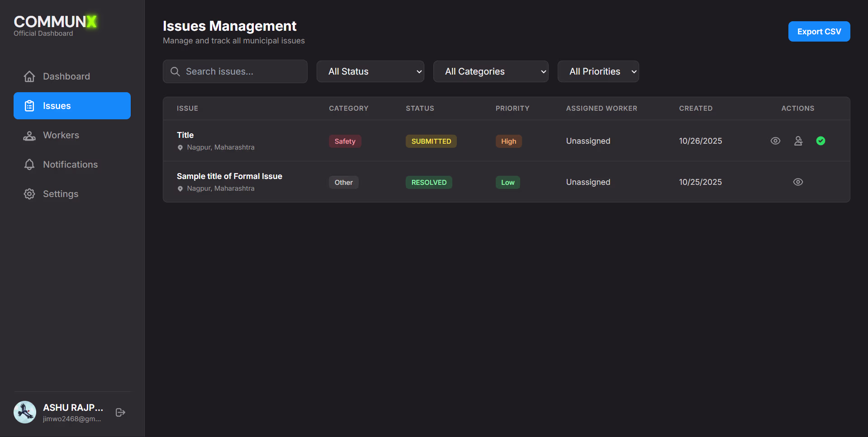Click the Workers people icon
This screenshot has height=437, width=868.
click(29, 135)
